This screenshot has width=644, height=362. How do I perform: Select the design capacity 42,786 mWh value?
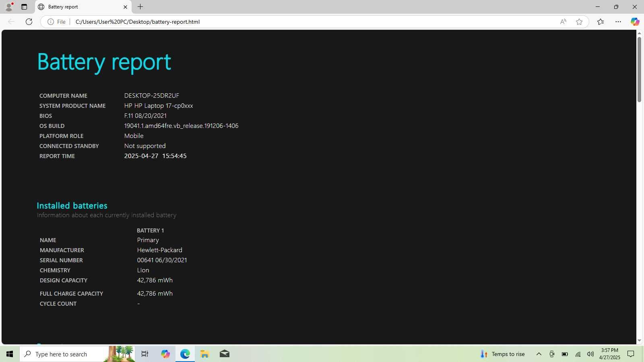click(155, 280)
